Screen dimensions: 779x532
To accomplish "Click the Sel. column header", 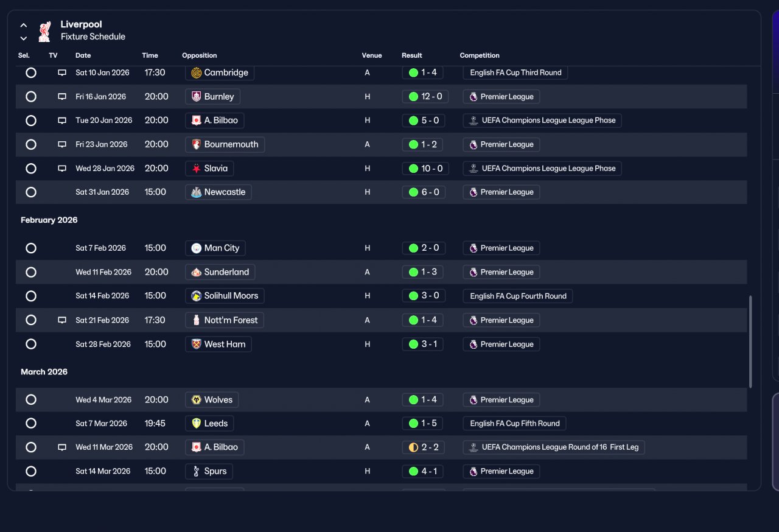I will 24,55.
